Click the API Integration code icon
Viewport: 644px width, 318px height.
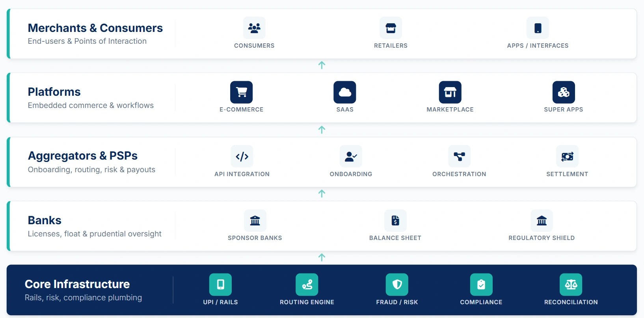242,156
